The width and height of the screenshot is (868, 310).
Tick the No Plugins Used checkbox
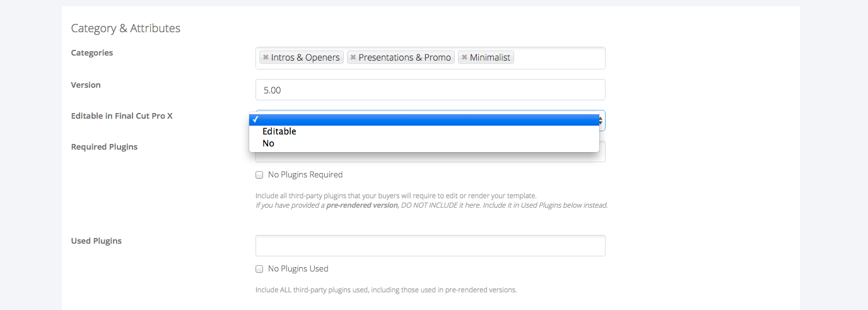coord(259,269)
